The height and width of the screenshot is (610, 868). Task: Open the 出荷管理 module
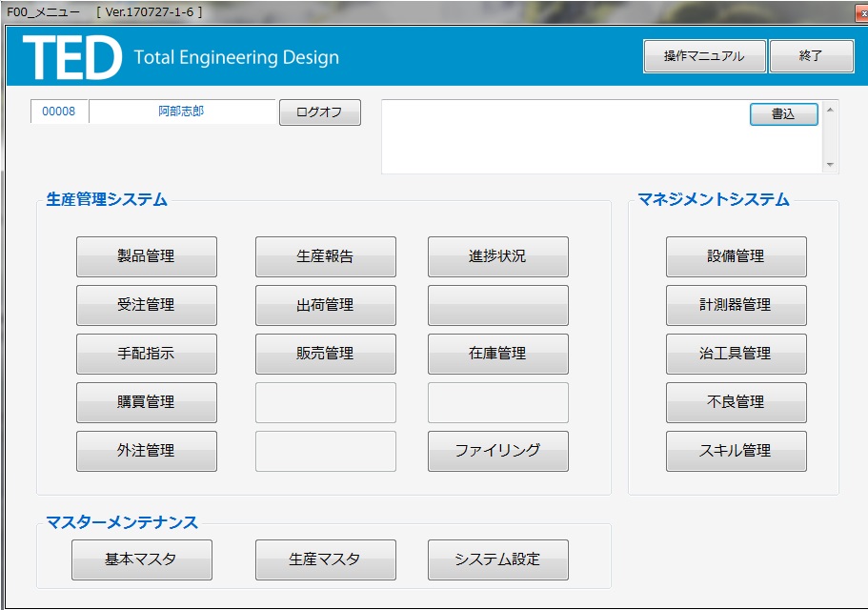coord(325,305)
